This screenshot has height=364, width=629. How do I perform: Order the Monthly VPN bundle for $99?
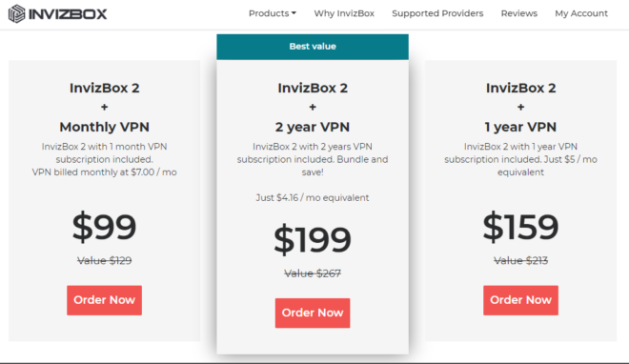tap(104, 300)
